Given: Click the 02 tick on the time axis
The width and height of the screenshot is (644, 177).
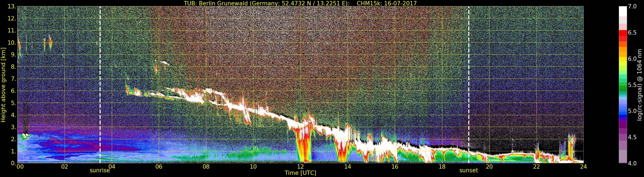Looking at the screenshot, I should pos(65,167).
